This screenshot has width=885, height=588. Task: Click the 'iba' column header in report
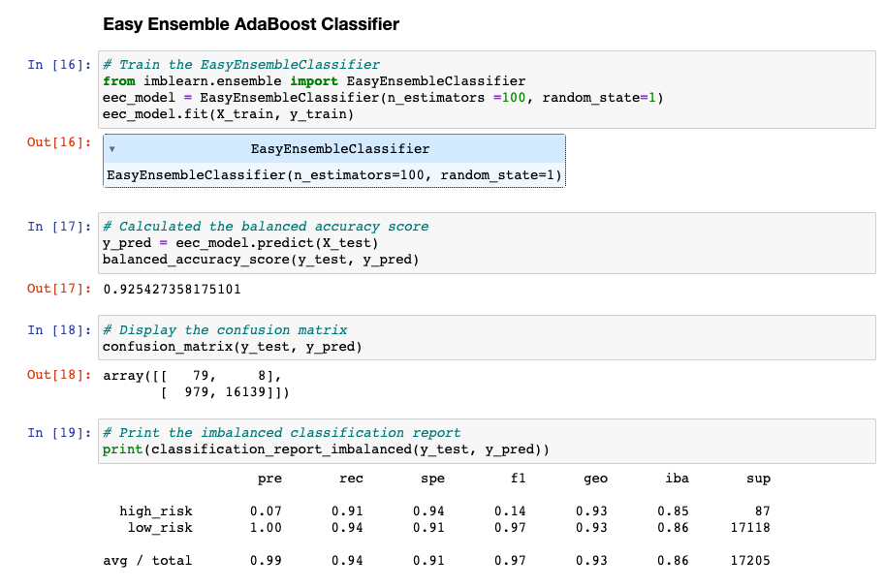coord(677,479)
